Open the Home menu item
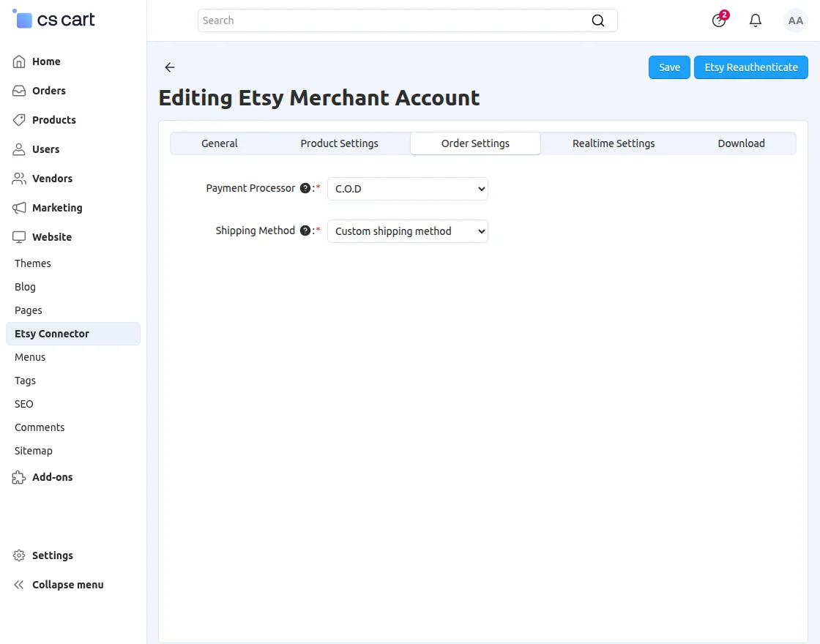This screenshot has width=820, height=644. click(x=46, y=61)
